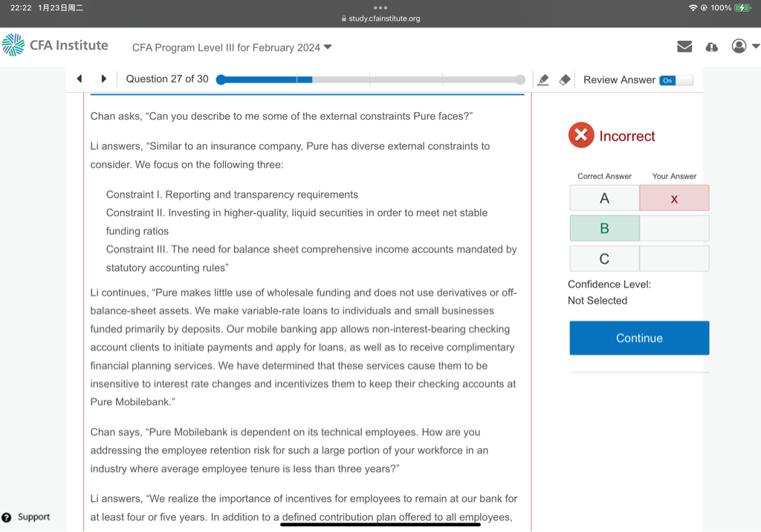Open the user profile account menu

click(x=745, y=47)
